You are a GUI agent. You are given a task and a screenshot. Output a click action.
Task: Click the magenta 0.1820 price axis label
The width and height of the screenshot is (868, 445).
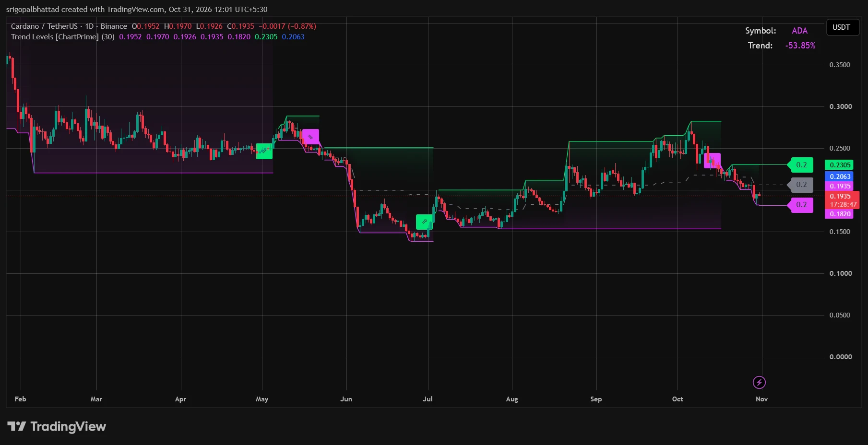click(839, 214)
